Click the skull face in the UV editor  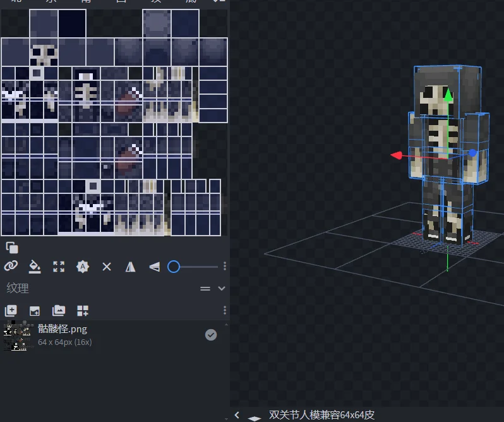click(44, 55)
